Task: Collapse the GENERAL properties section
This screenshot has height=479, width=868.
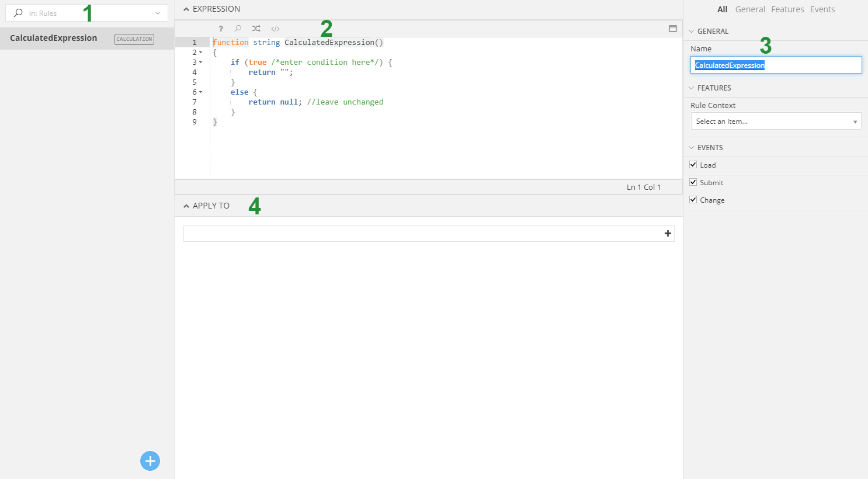Action: 692,32
